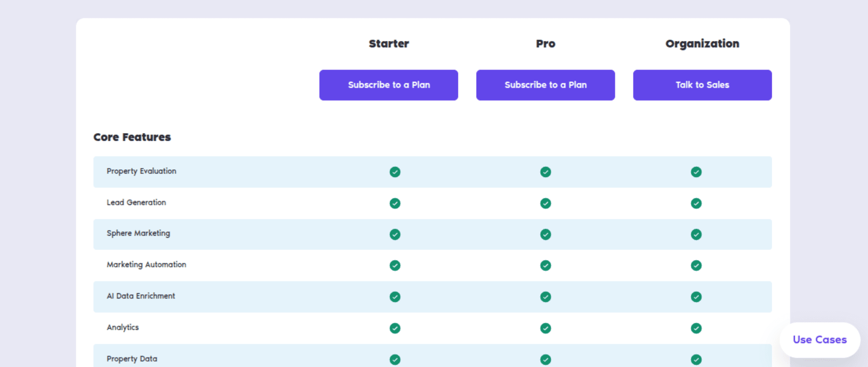The width and height of the screenshot is (868, 367).
Task: Click the Talk to Sales button
Action: click(x=702, y=85)
